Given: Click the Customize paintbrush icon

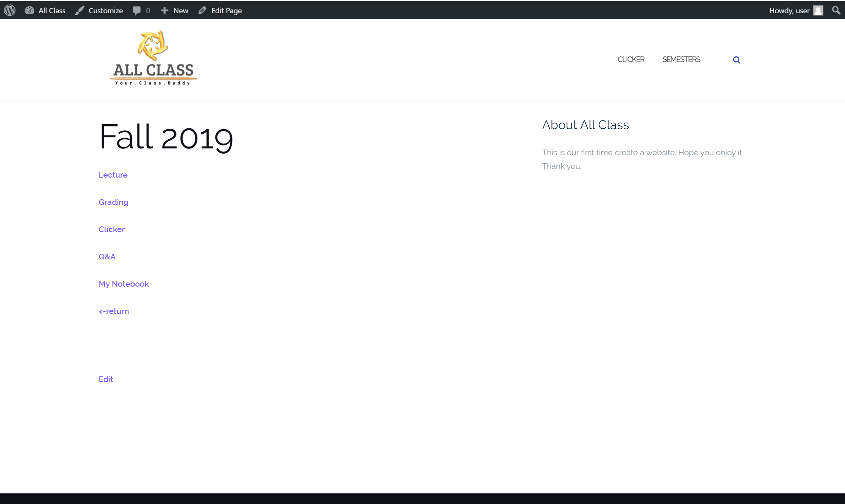Looking at the screenshot, I should pos(80,10).
